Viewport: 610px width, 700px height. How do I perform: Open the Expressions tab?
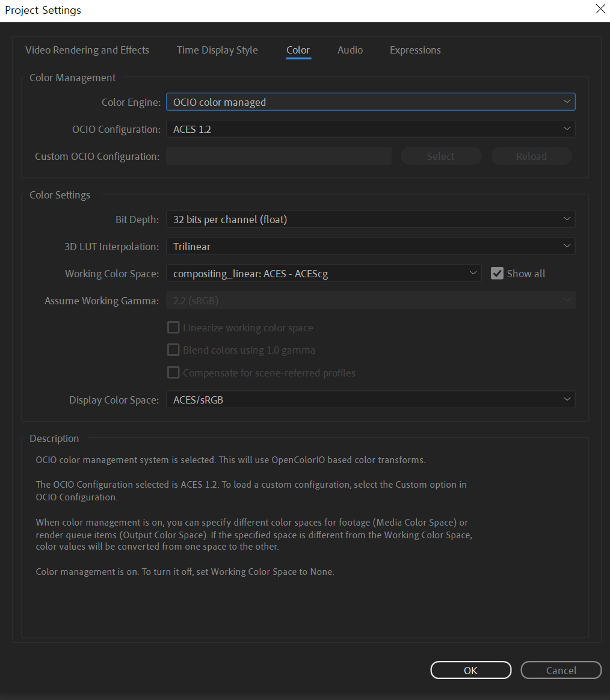click(415, 50)
